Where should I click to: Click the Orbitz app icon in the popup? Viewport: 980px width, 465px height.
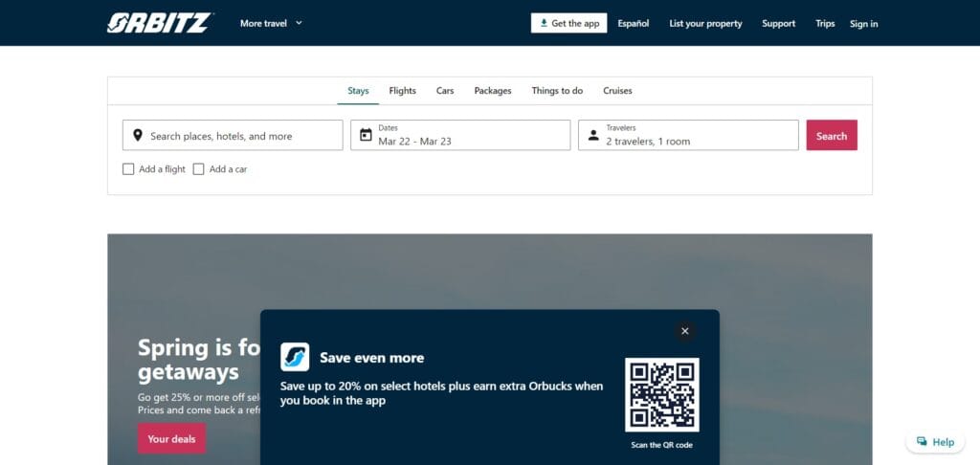295,358
